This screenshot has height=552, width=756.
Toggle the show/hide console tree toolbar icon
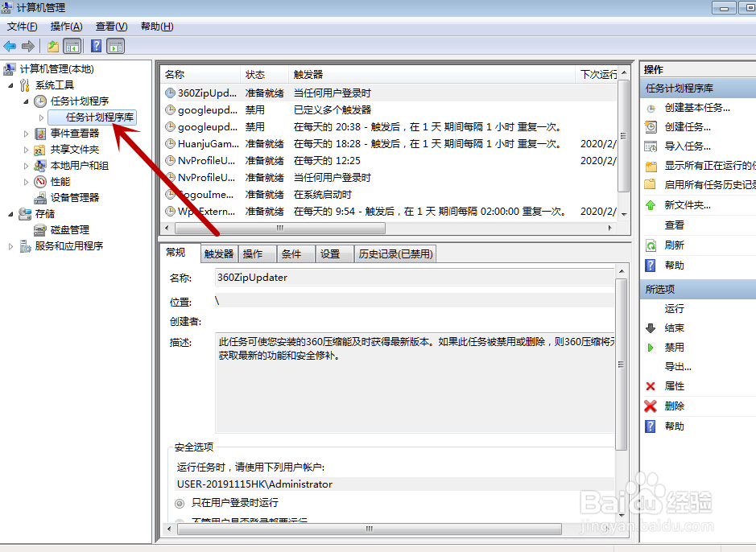point(72,46)
